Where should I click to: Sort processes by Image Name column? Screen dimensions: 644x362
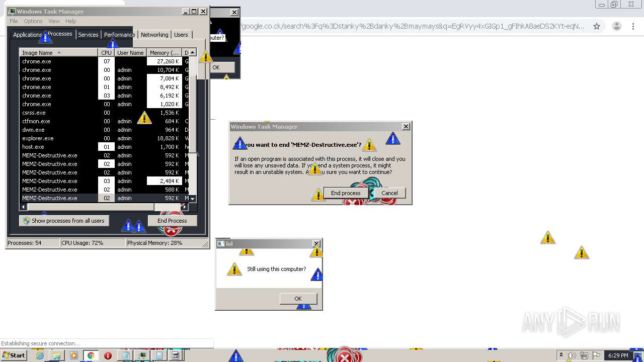58,53
